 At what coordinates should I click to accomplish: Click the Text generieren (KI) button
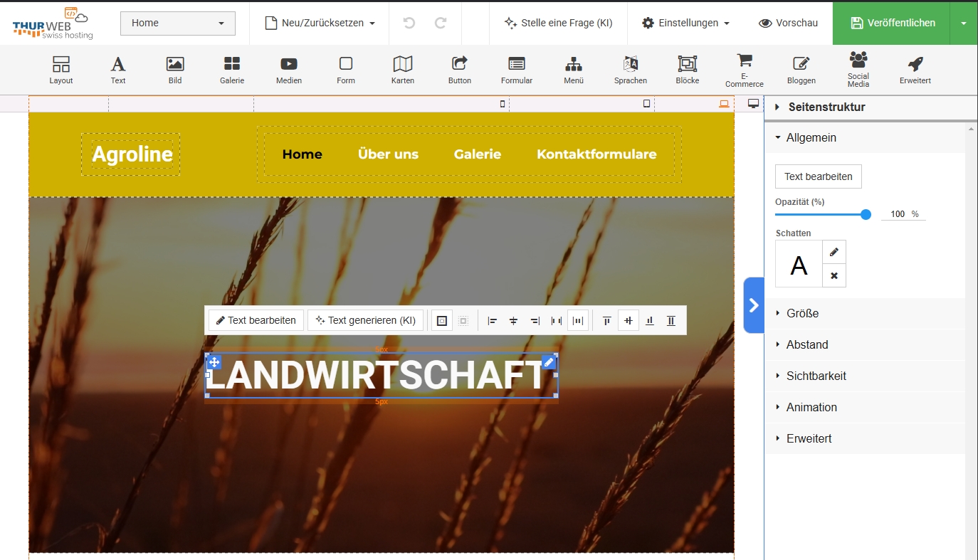(x=366, y=320)
